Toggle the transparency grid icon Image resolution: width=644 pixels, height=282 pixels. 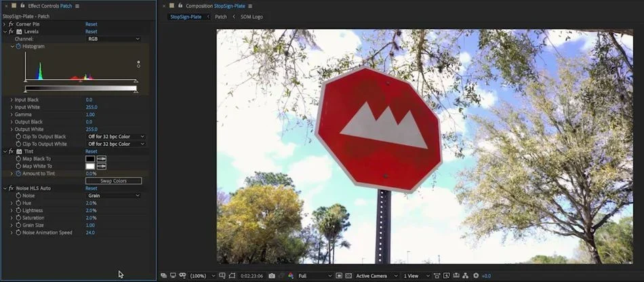click(348, 276)
